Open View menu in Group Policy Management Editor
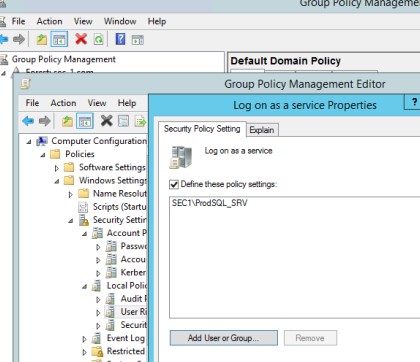The height and width of the screenshot is (362, 420). coord(97,103)
